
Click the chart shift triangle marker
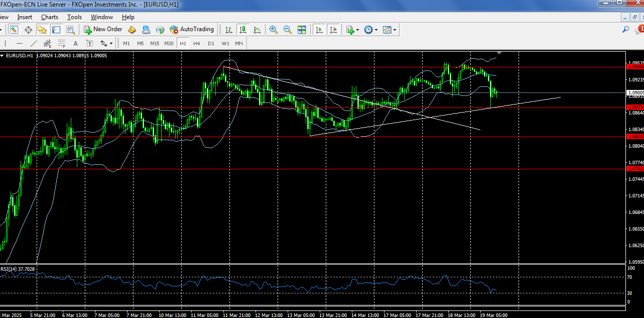pyautogui.click(x=499, y=52)
